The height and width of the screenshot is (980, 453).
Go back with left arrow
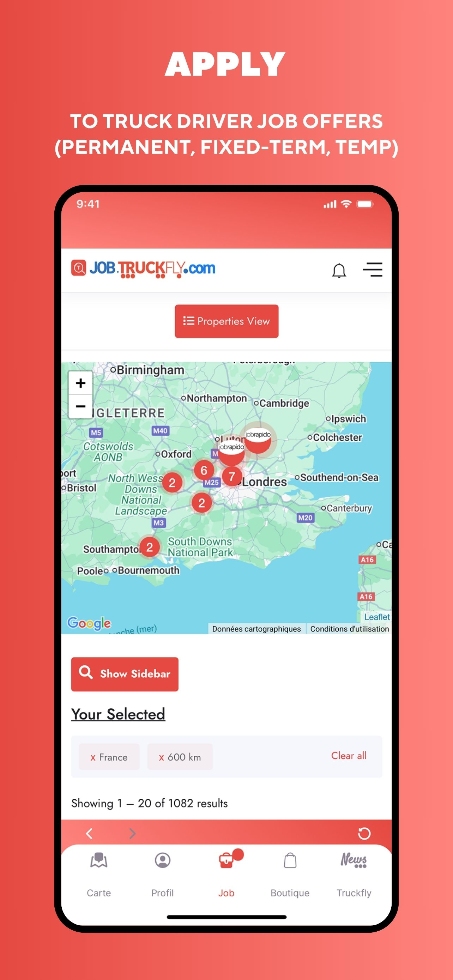pyautogui.click(x=89, y=833)
